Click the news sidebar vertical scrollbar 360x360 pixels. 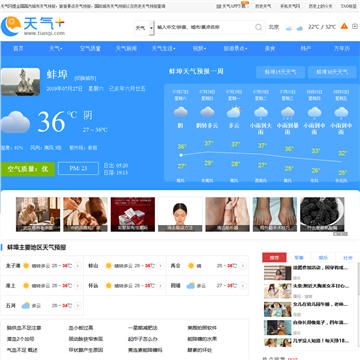pyautogui.click(x=358, y=278)
